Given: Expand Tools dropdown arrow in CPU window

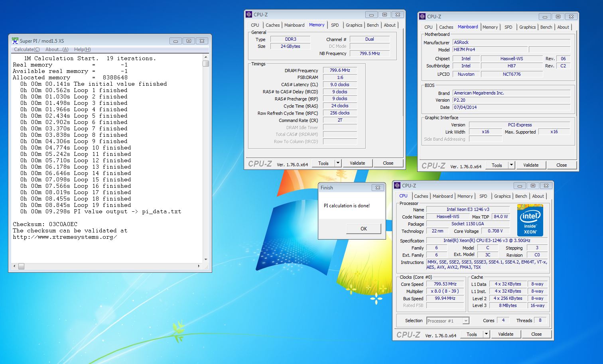Looking at the screenshot, I should click(486, 334).
